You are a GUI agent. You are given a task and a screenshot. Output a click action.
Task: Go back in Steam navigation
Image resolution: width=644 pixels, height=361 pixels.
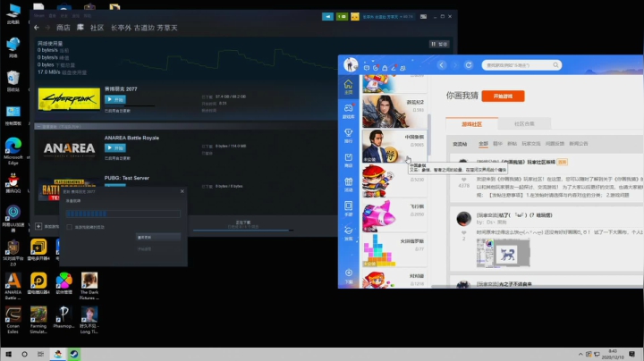pos(37,28)
